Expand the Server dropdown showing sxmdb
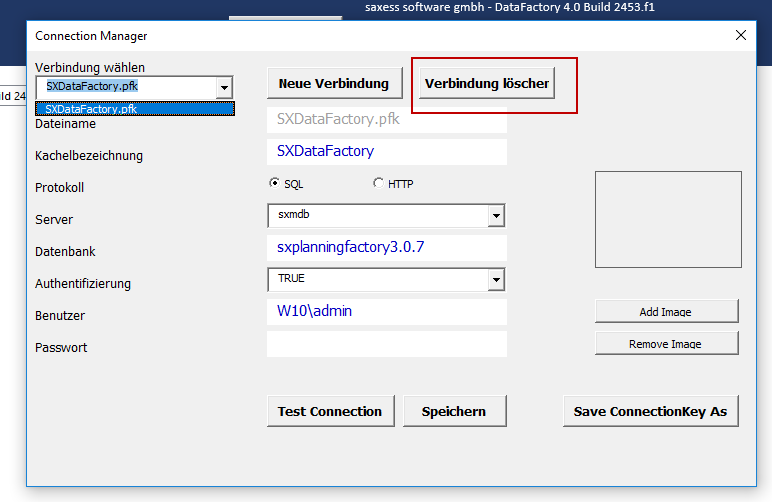 click(495, 216)
